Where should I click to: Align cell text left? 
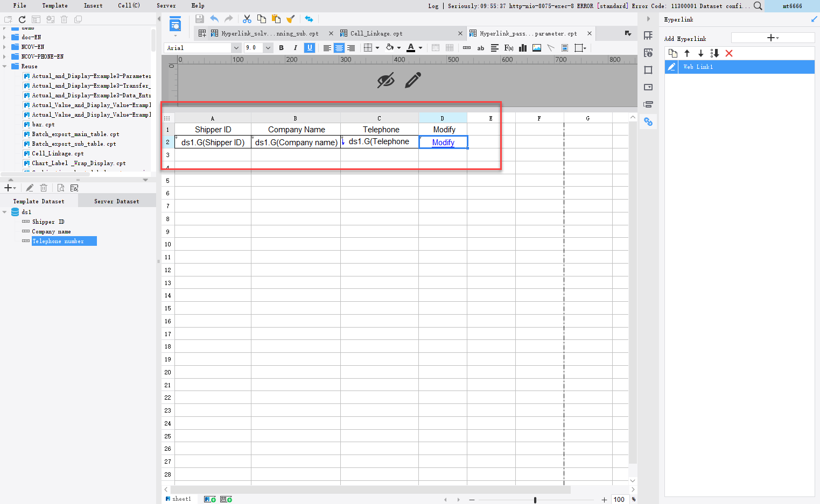(x=327, y=48)
